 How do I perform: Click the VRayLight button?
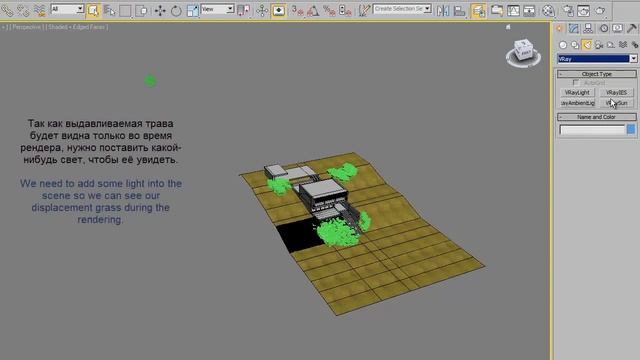point(577,93)
